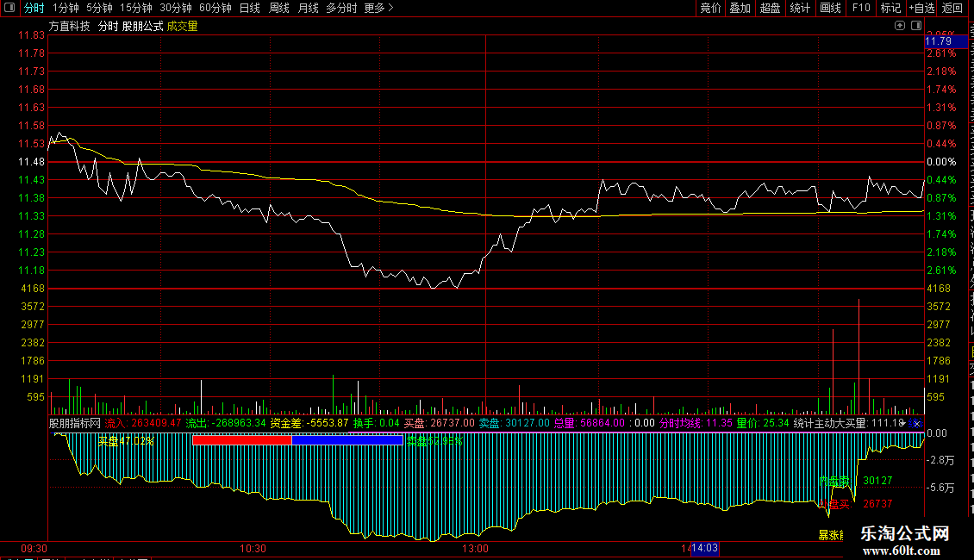Click the 换手: 0.04 value

(x=377, y=423)
